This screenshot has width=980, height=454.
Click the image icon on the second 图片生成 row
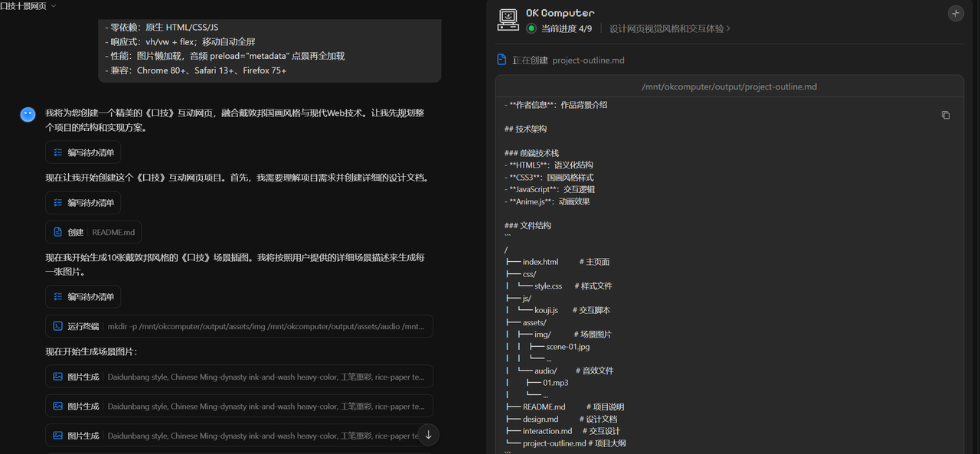(57, 406)
